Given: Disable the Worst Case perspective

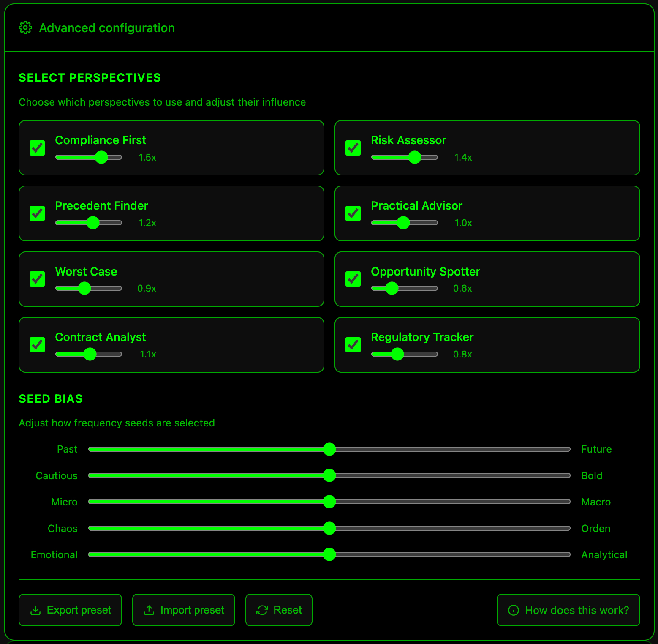Looking at the screenshot, I should tap(37, 279).
